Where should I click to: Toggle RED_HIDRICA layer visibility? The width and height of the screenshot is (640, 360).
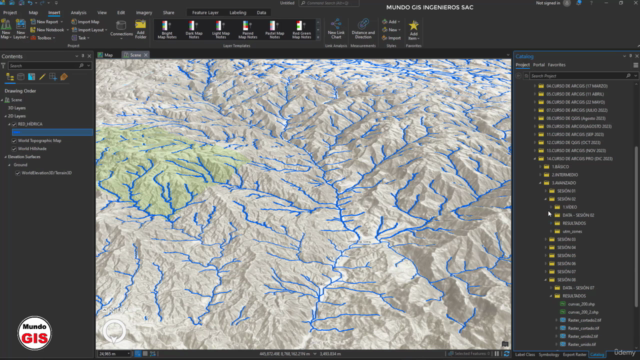pos(14,124)
